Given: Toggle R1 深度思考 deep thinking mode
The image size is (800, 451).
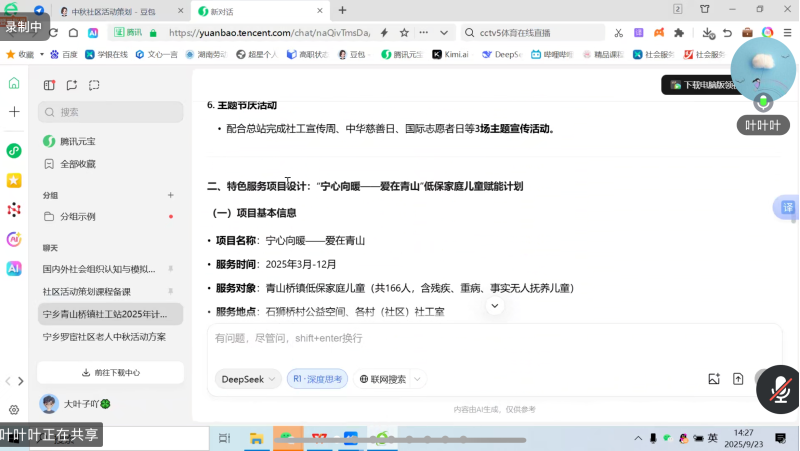Looking at the screenshot, I should [x=316, y=379].
